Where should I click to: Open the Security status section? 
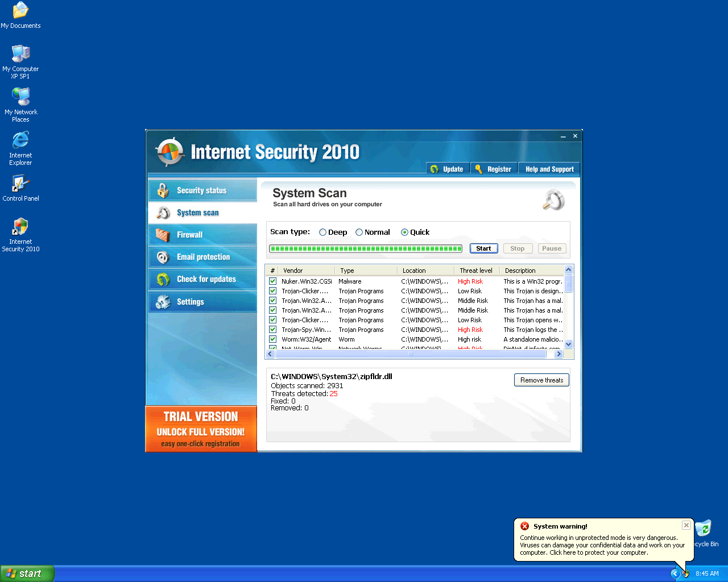point(202,190)
